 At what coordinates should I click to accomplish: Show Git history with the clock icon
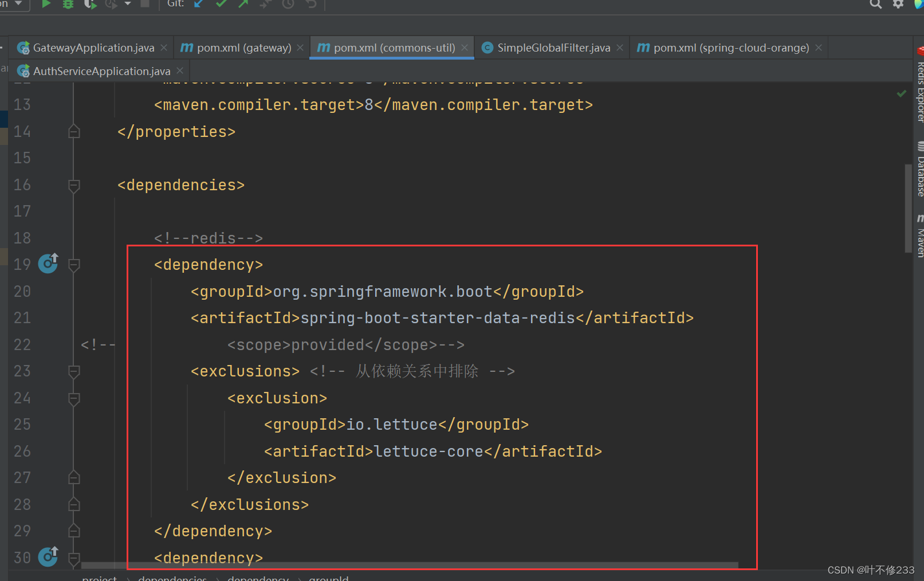pos(288,4)
